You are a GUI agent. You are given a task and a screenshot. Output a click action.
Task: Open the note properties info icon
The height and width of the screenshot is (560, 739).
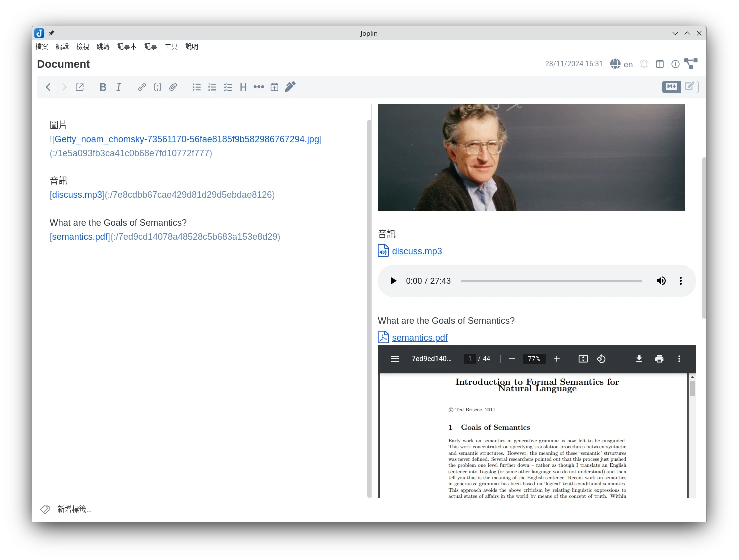click(x=675, y=64)
